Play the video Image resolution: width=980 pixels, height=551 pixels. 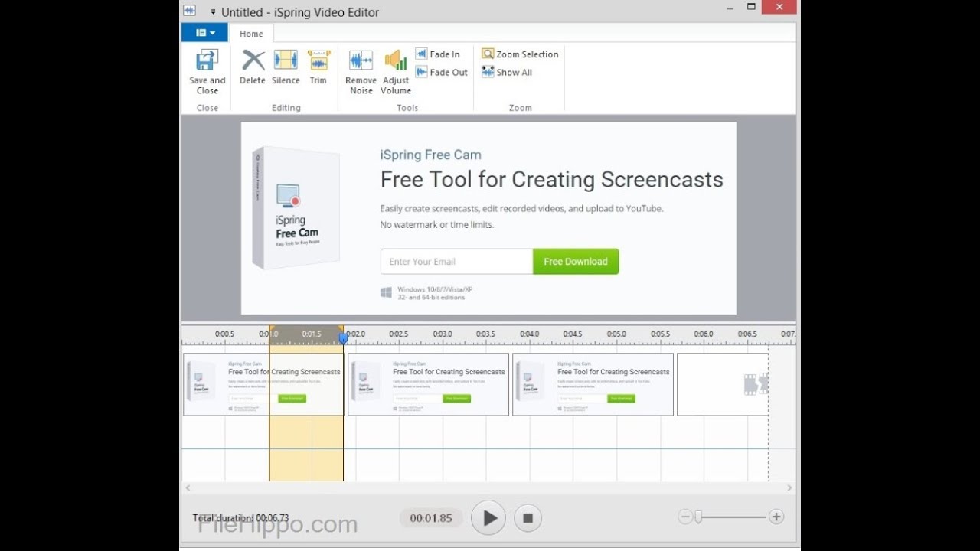(x=488, y=518)
